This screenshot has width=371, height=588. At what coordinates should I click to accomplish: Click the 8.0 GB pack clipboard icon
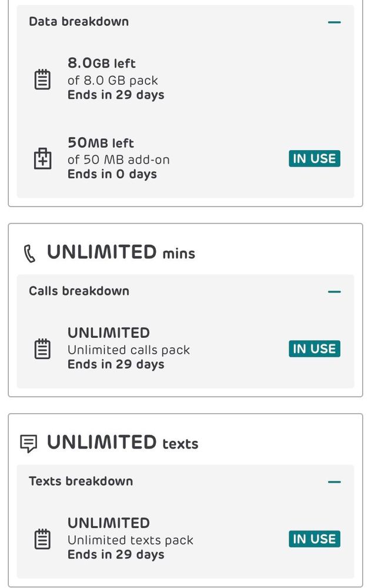[42, 79]
